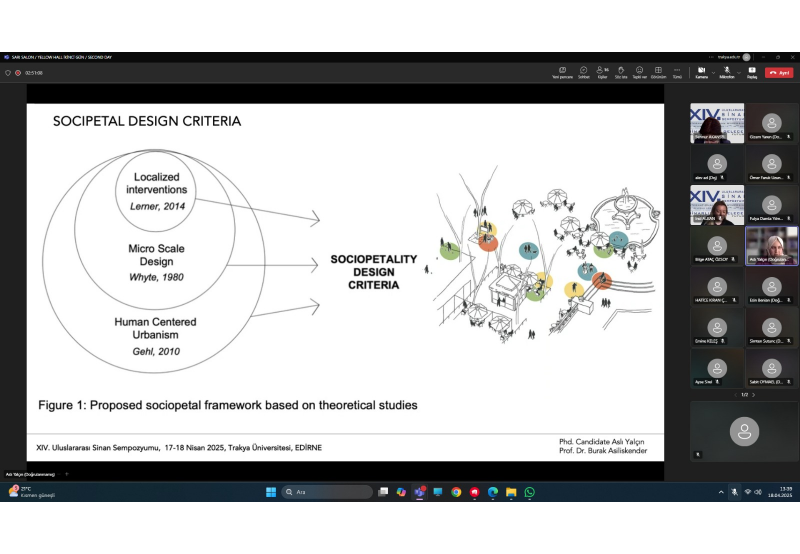Open WhatsApp from taskbar
800x554 pixels.
530,492
